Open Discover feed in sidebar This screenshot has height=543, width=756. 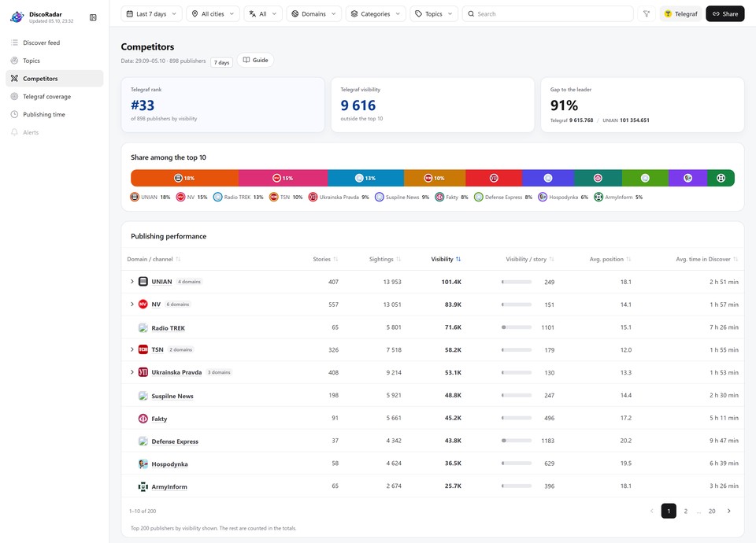point(54,42)
